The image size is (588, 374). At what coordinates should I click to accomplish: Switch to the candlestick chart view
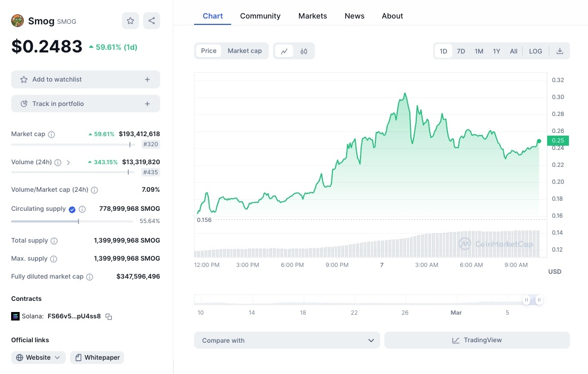[304, 51]
